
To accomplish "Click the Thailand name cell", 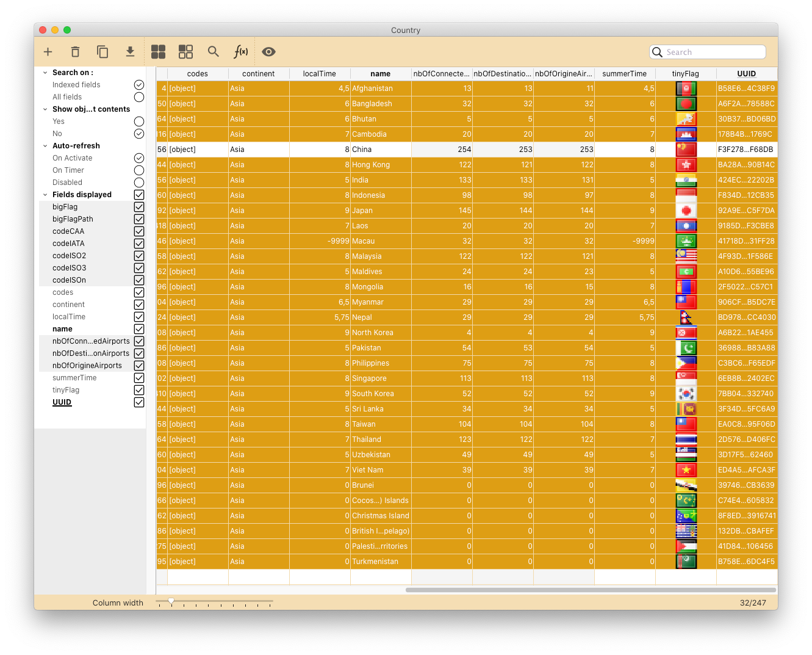I will coord(381,440).
